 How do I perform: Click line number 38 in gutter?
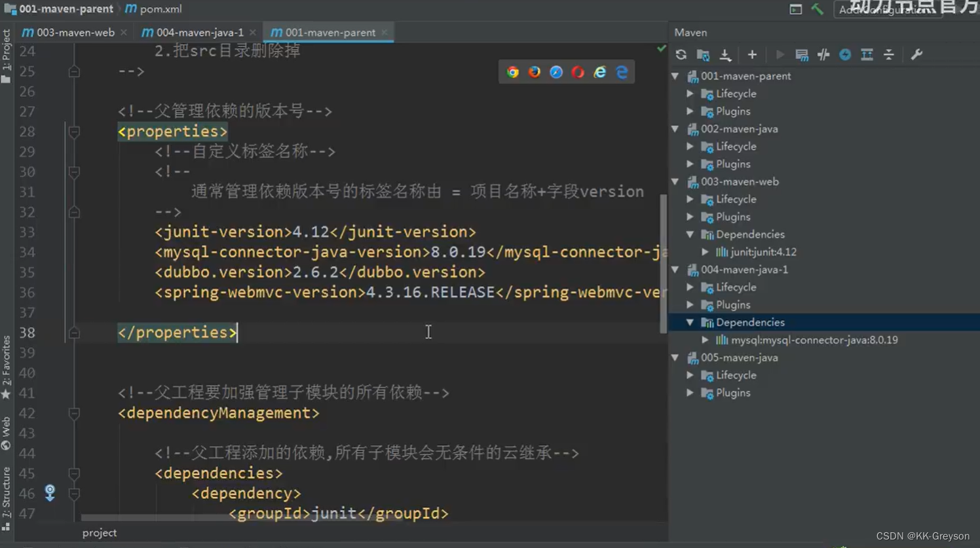tap(27, 333)
